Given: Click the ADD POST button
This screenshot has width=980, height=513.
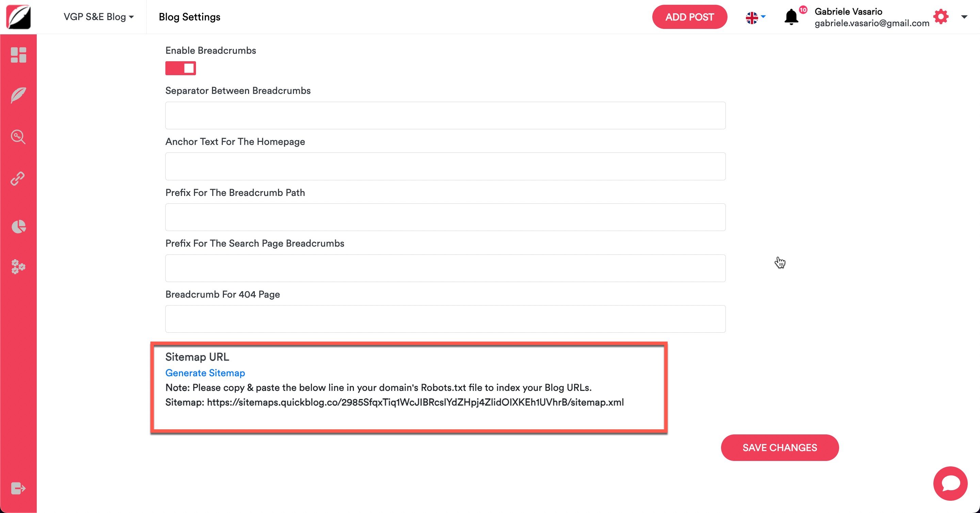Looking at the screenshot, I should tap(689, 17).
